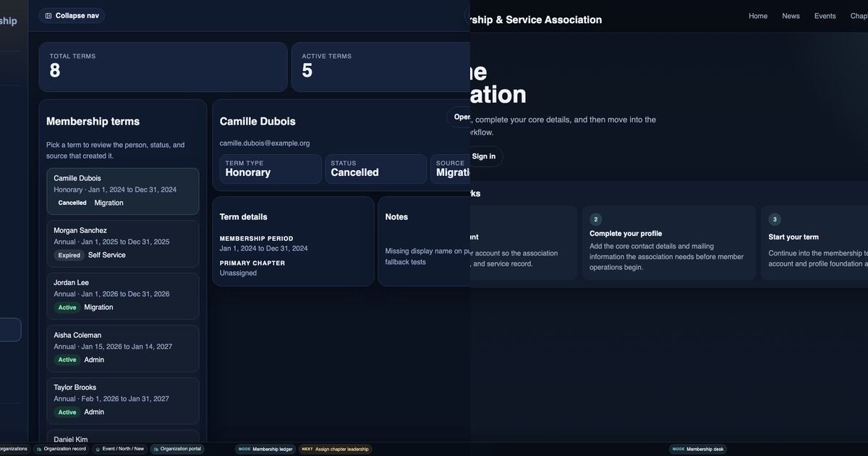The height and width of the screenshot is (456, 868).
Task: Click the Active badge on Taylor Brooks row
Action: (67, 412)
